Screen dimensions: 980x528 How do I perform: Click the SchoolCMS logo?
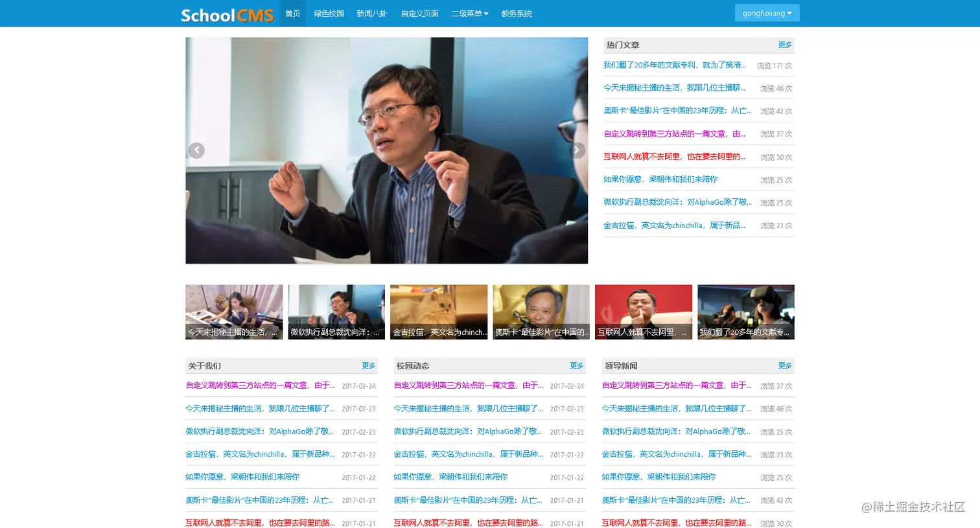(227, 15)
